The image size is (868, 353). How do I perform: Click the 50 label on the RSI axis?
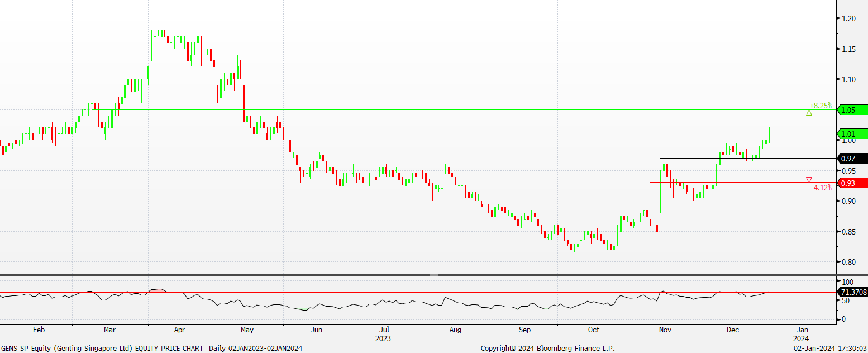845,301
